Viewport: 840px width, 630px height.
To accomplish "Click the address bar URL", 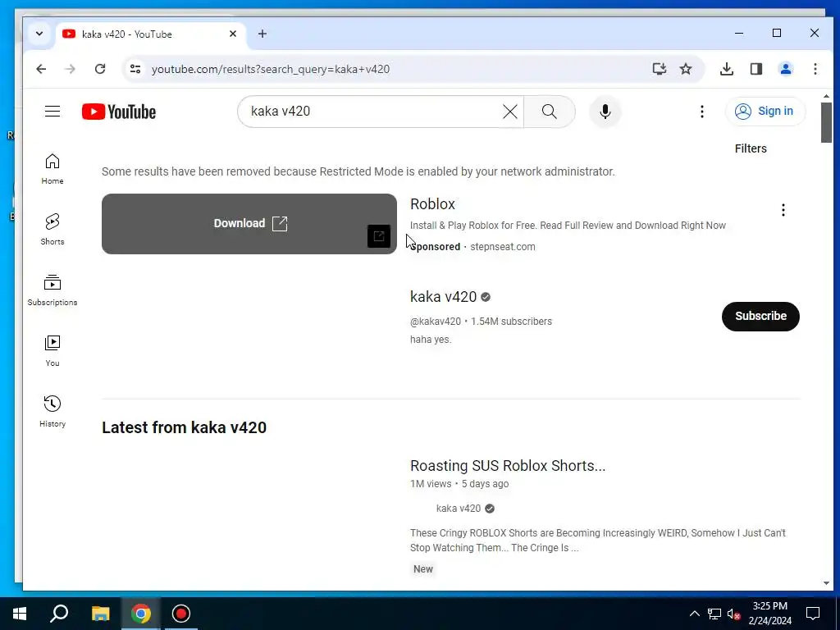I will (271, 69).
